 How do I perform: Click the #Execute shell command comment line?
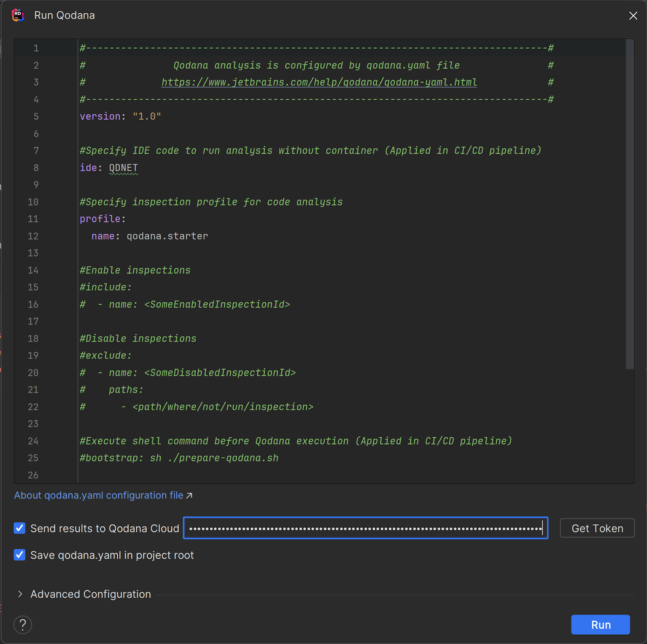pyautogui.click(x=296, y=441)
